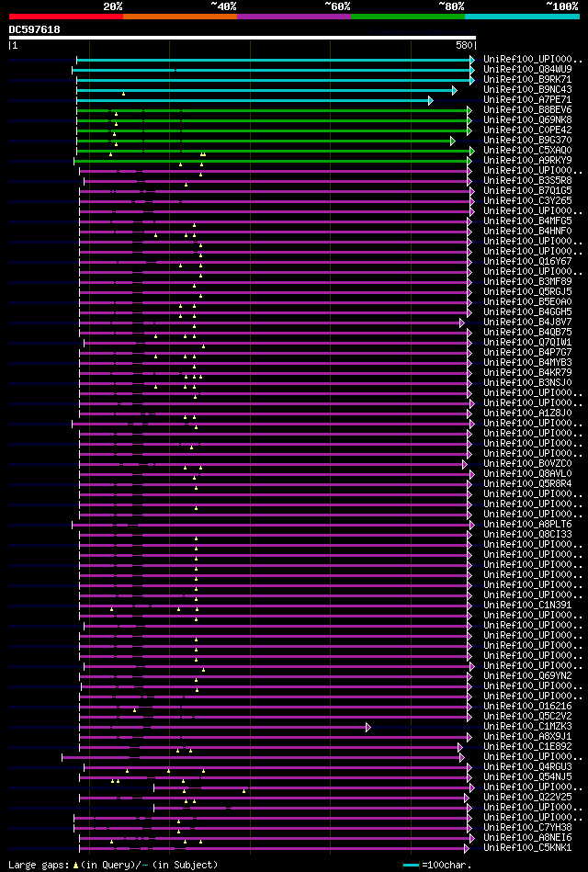Click the green ~80% identity legend segment

[x=408, y=17]
